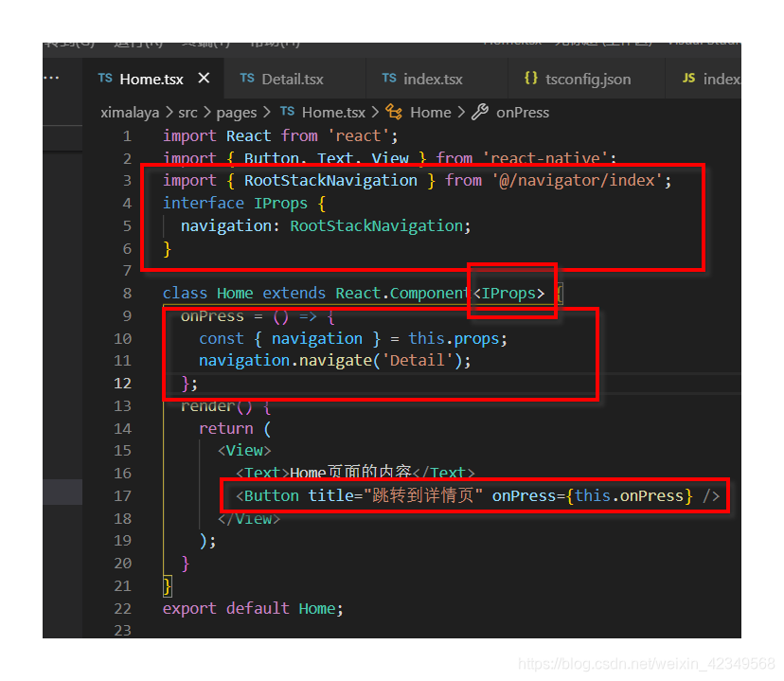Click the Home.tsx breadcrumb segment

tap(333, 113)
